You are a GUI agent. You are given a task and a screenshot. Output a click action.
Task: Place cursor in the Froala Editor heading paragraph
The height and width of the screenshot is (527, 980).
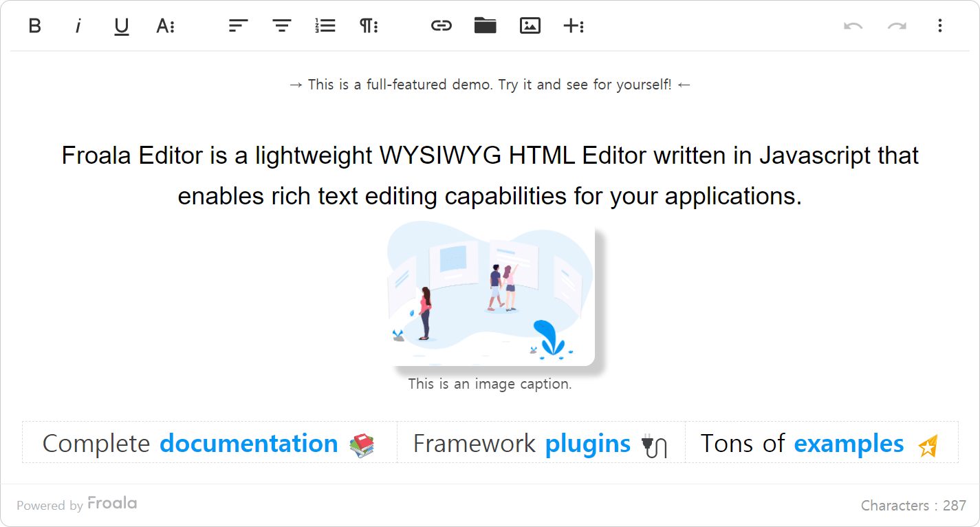[x=490, y=175]
